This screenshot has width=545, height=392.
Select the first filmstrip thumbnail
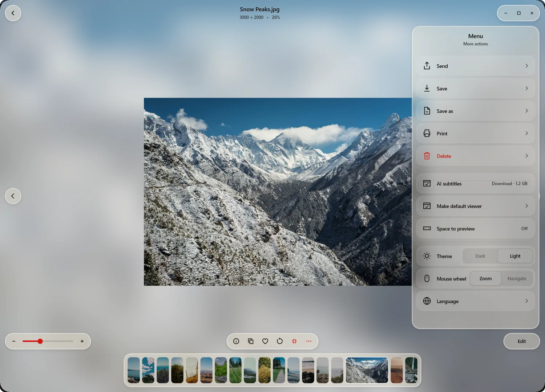pyautogui.click(x=134, y=370)
